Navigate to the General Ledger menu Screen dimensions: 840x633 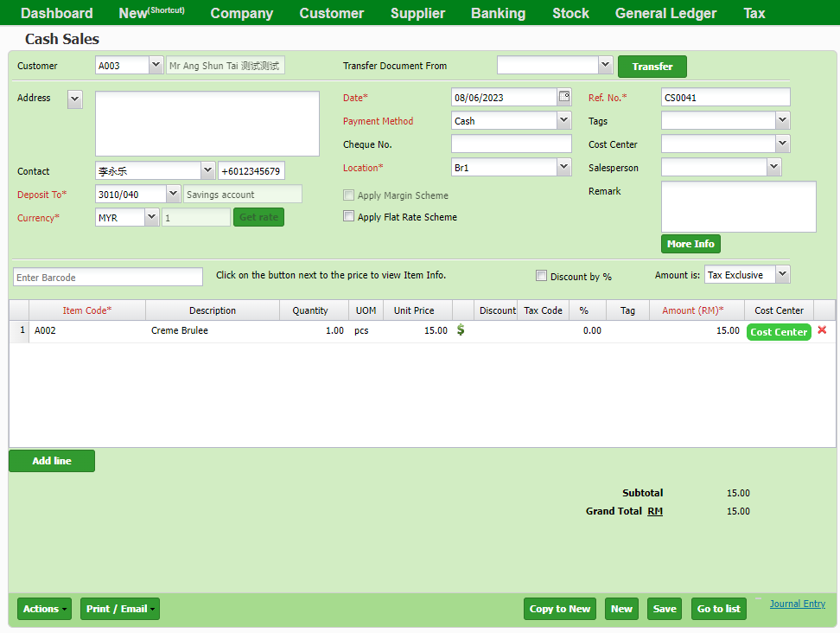665,13
